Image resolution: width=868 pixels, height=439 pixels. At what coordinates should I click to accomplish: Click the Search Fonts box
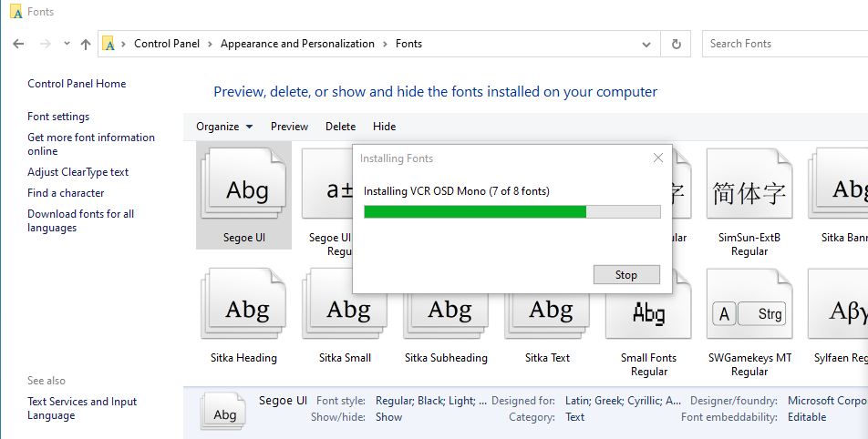pyautogui.click(x=786, y=44)
